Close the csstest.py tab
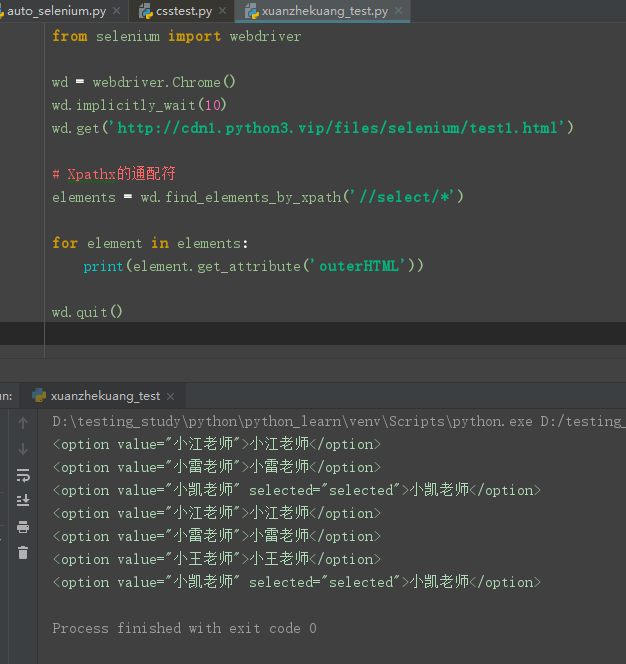The width and height of the screenshot is (626, 664). tap(224, 11)
